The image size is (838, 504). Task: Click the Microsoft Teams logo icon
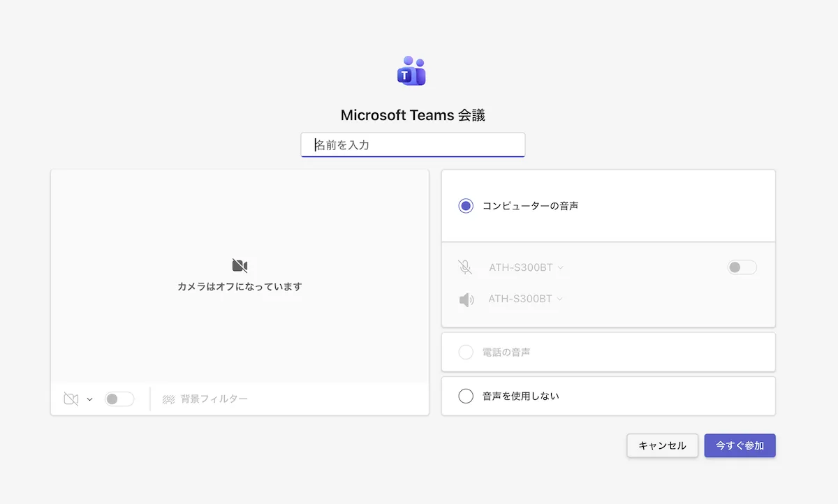411,71
